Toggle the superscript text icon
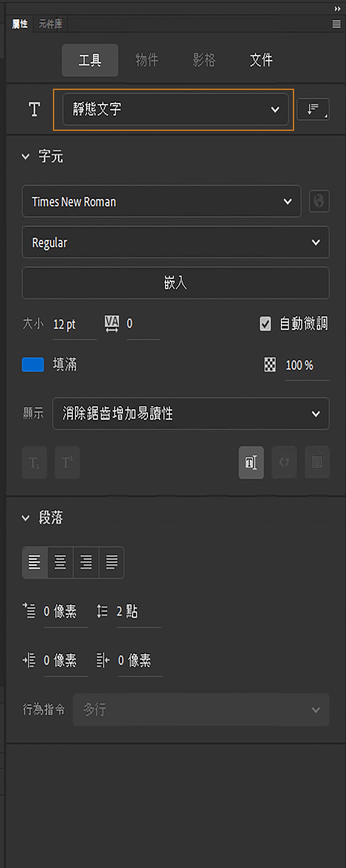This screenshot has width=346, height=868. [67, 462]
